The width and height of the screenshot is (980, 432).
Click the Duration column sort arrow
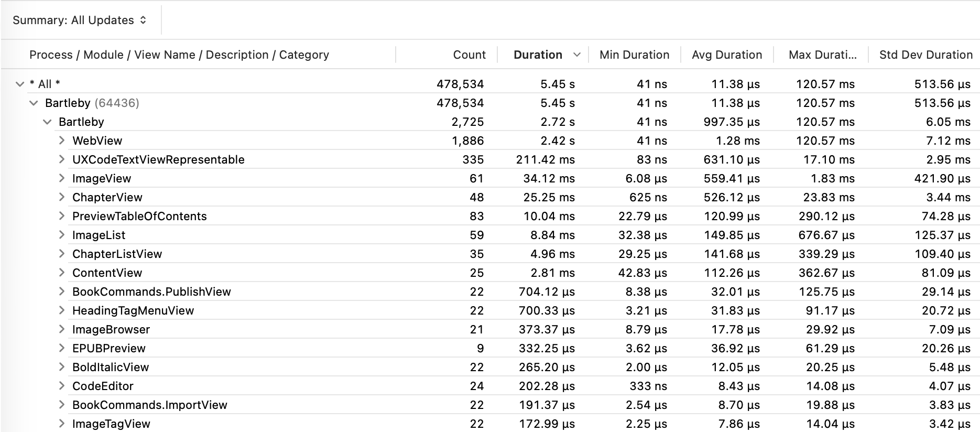coord(577,55)
